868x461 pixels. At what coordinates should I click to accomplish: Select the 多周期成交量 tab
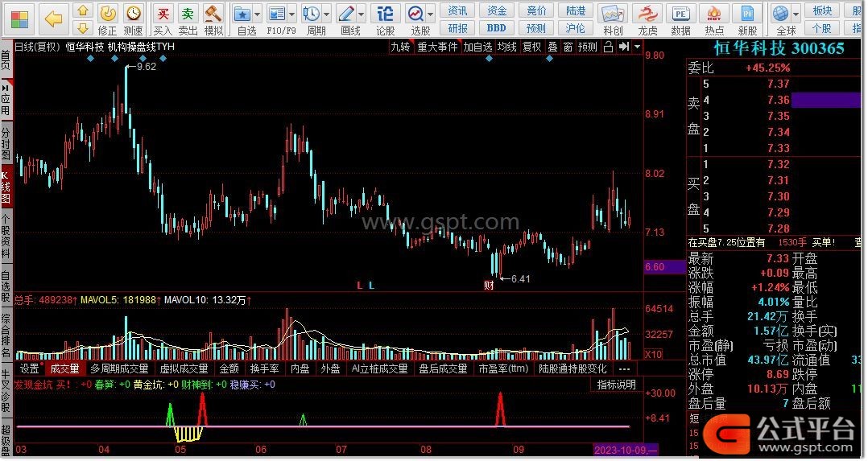coord(119,368)
